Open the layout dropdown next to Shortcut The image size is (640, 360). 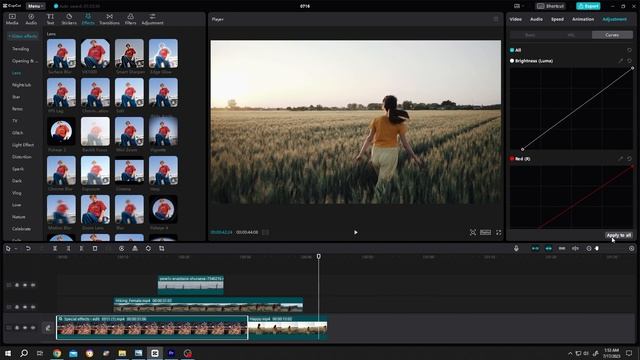click(x=519, y=6)
